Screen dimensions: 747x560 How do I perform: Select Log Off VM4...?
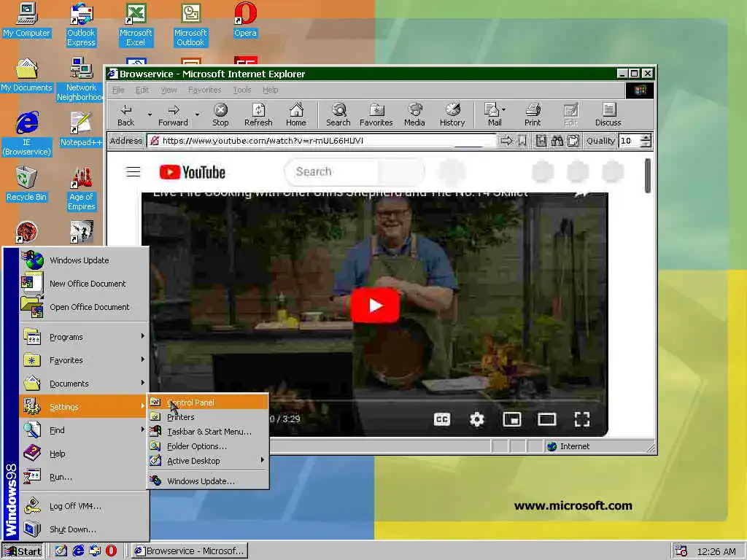pos(84,506)
